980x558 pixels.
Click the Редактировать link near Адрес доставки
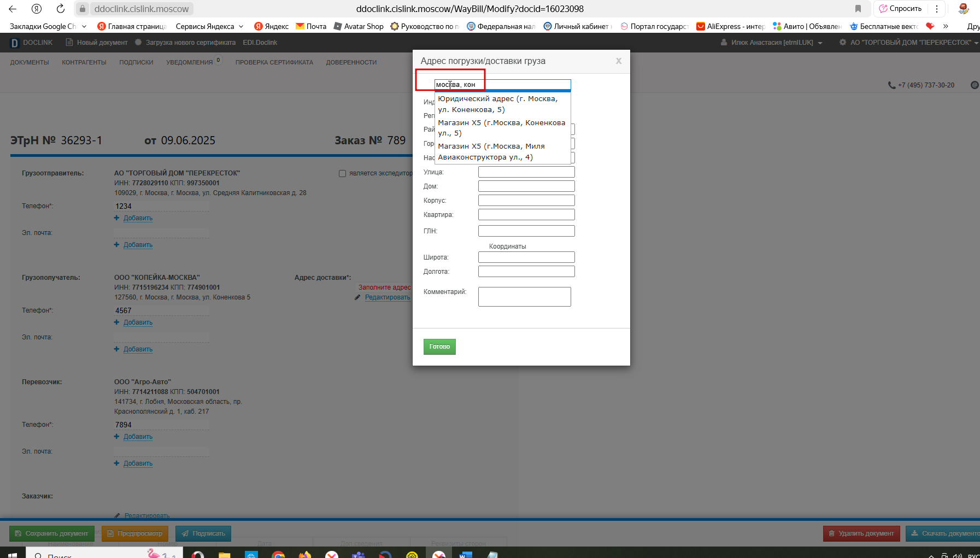(388, 297)
